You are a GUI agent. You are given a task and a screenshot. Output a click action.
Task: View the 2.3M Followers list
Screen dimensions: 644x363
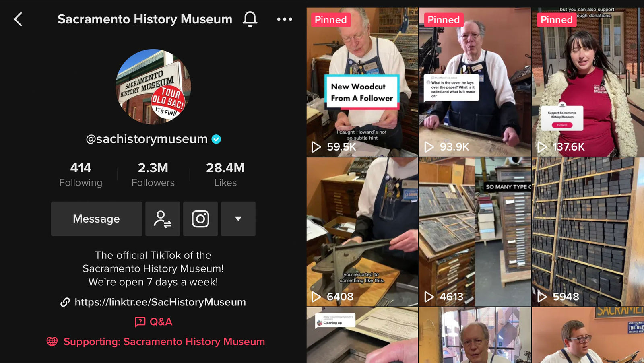point(153,175)
